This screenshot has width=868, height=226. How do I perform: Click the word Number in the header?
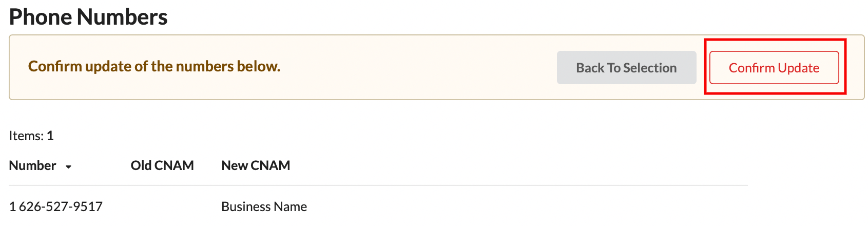pos(32,165)
